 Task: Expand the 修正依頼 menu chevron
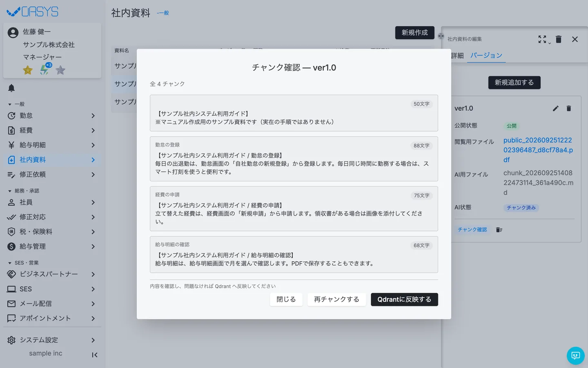(x=93, y=175)
